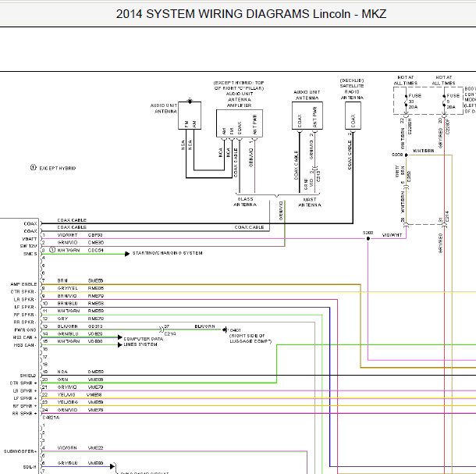
Task: Click the 'GRN/VIO' wire color at pin 2
Action: pos(67,243)
